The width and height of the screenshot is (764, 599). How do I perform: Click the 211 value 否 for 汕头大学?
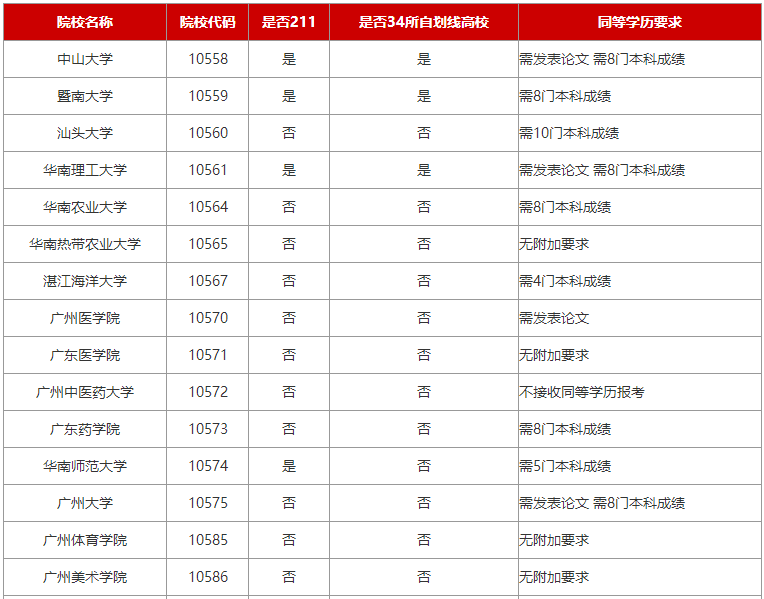click(x=289, y=133)
